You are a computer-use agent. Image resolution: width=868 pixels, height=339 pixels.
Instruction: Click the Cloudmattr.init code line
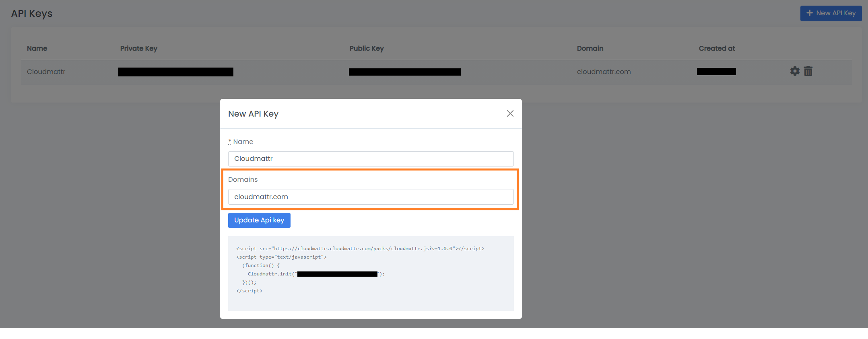(x=316, y=274)
